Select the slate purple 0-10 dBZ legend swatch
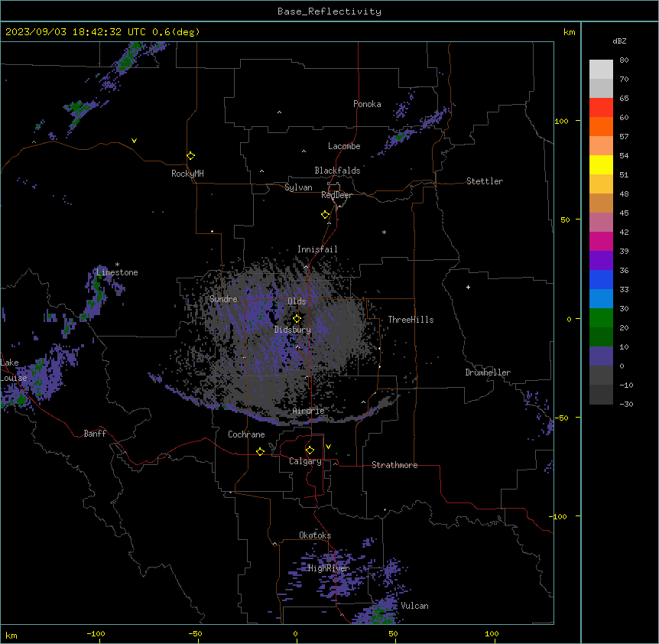 click(x=601, y=356)
